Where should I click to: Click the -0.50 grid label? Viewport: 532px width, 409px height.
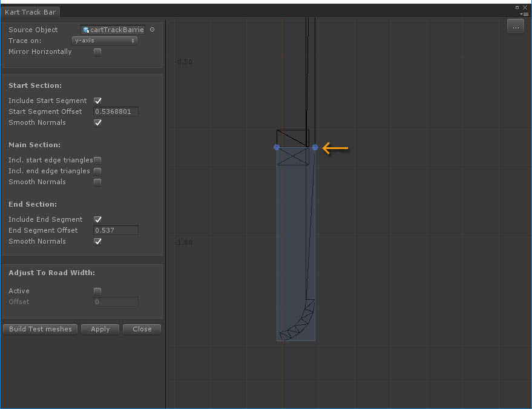click(183, 62)
